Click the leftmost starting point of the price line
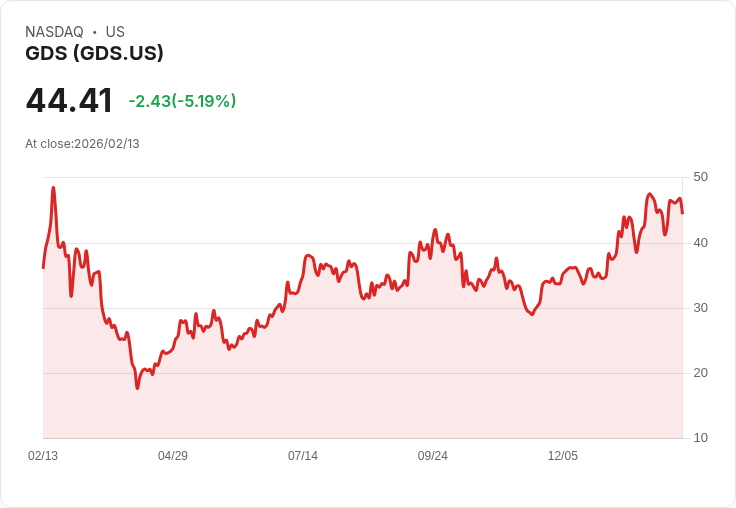The image size is (736, 508). click(43, 267)
